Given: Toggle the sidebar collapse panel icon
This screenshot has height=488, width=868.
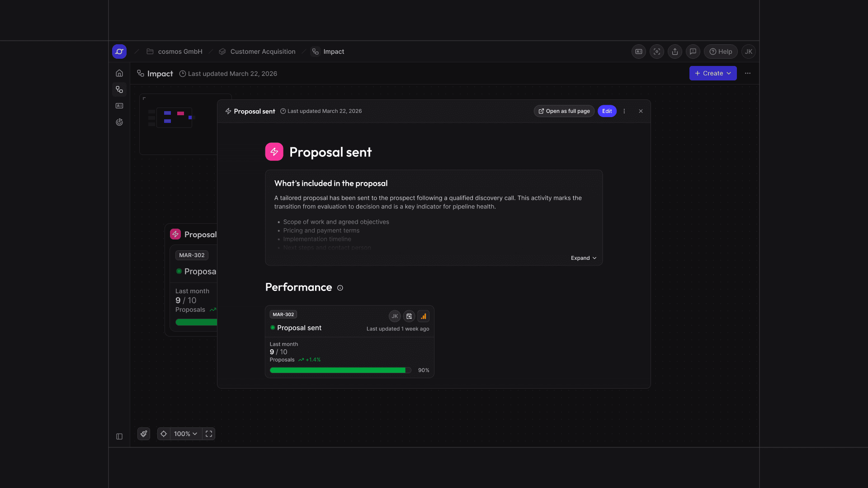Looking at the screenshot, I should click(119, 436).
